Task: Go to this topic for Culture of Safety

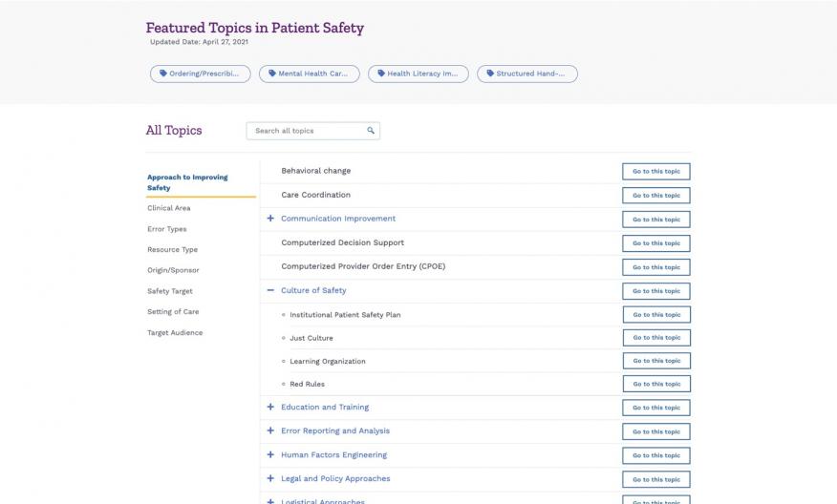Action: [x=656, y=291]
